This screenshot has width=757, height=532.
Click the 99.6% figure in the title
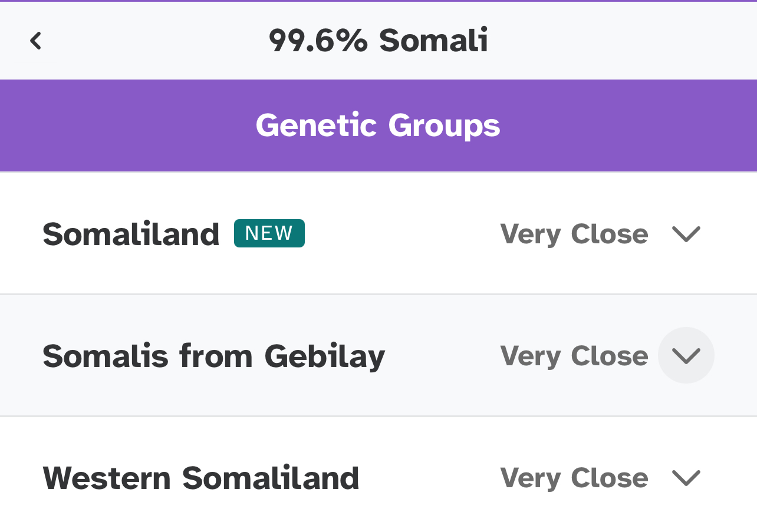(x=318, y=41)
